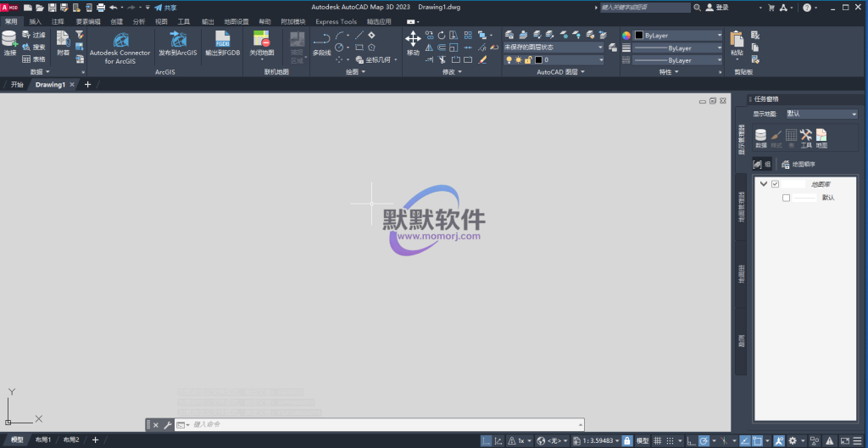Click the Attach drawing icon
The image size is (868, 448).
pyautogui.click(x=64, y=40)
